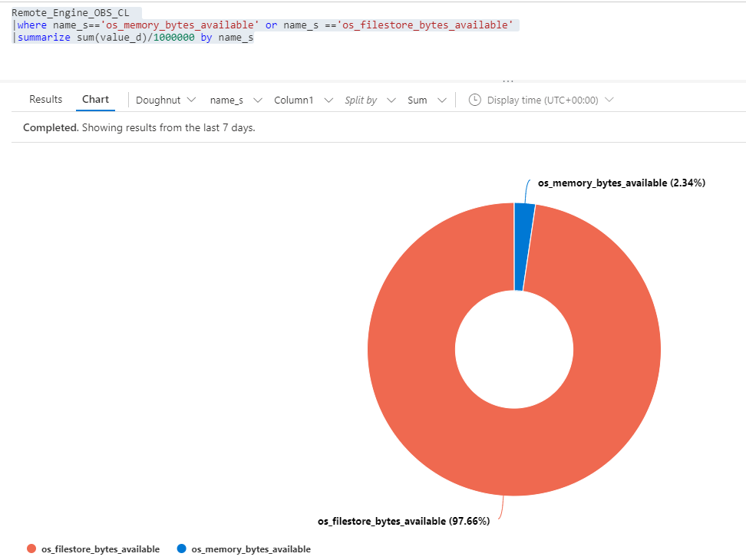Click the chevron beside Column1 field

point(328,100)
